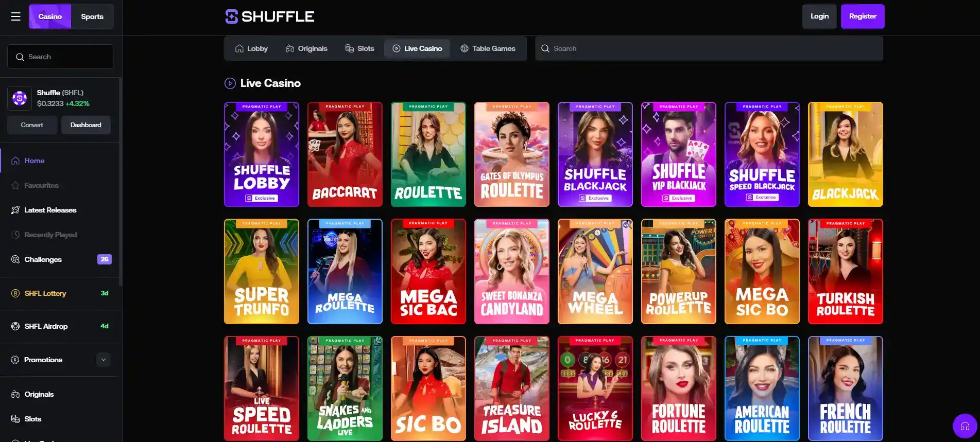
Task: Open the hamburger menu icon
Action: click(x=16, y=16)
